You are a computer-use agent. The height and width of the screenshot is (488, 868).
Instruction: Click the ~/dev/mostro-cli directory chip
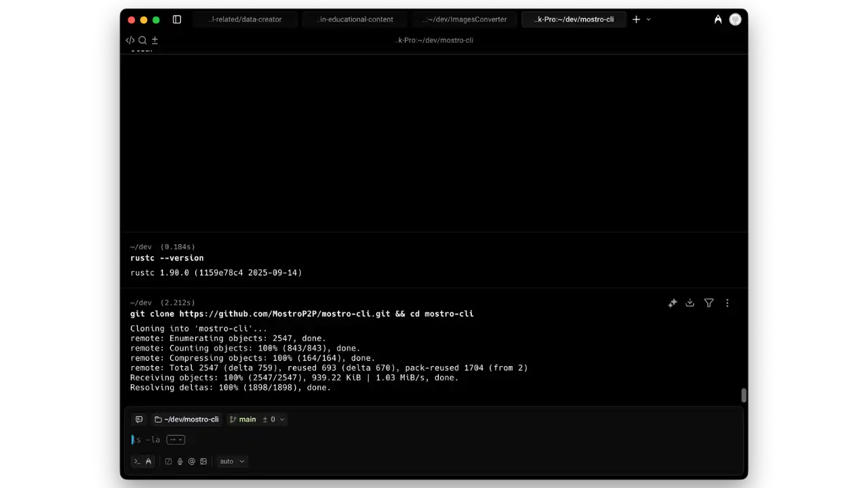coord(186,420)
